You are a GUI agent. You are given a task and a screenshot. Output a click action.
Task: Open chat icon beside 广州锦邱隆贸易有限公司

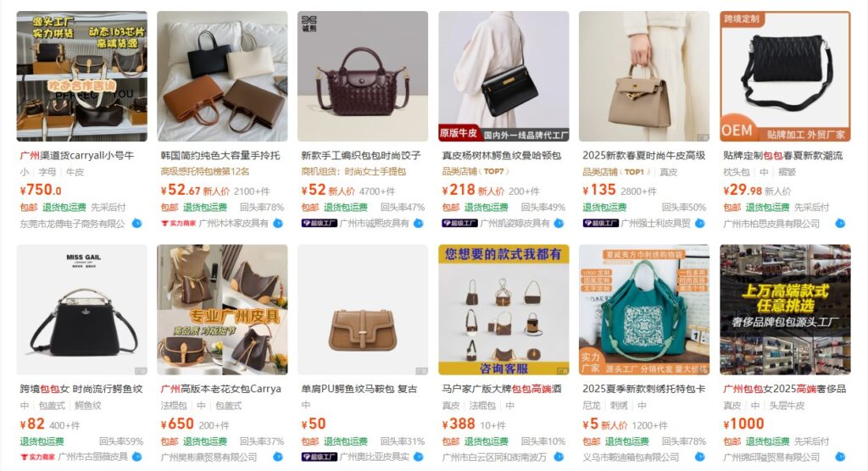[x=840, y=457]
